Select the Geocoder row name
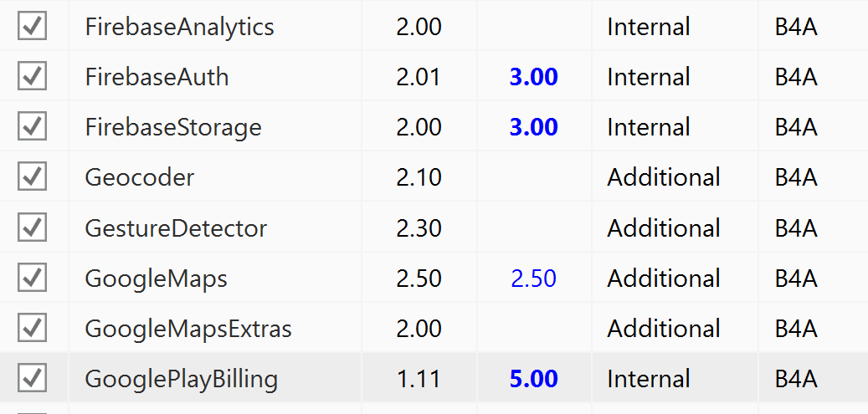This screenshot has height=414, width=868. coord(139,177)
